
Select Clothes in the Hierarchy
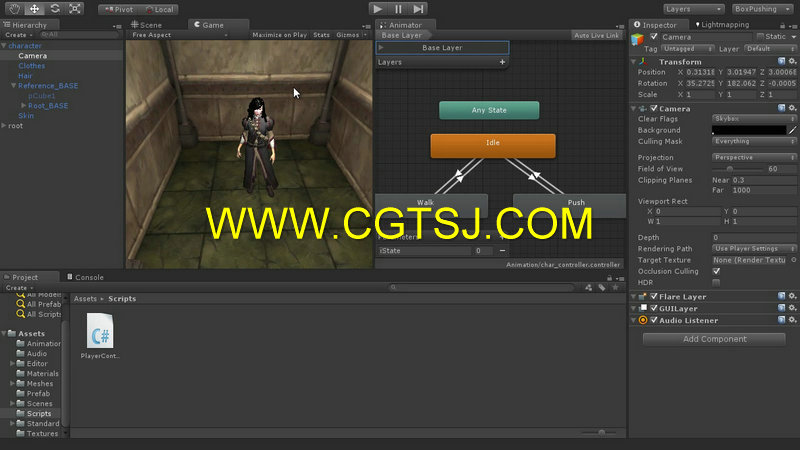pos(32,66)
